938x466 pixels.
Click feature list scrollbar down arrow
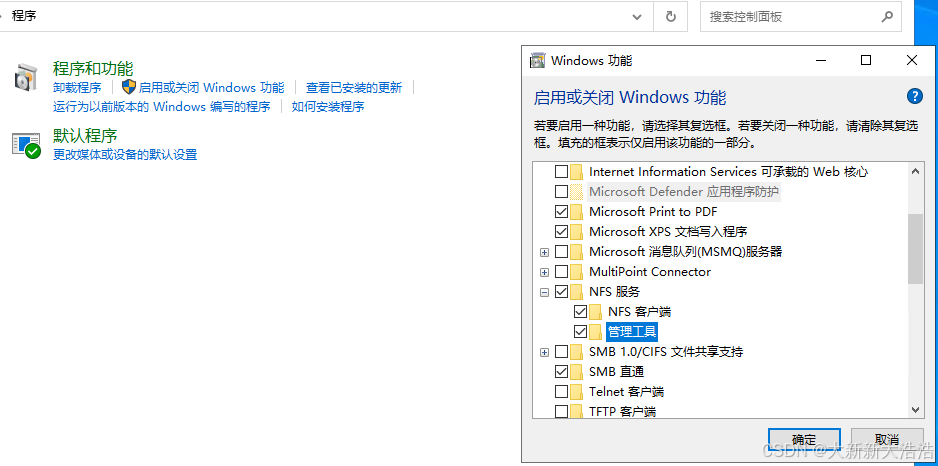[915, 410]
